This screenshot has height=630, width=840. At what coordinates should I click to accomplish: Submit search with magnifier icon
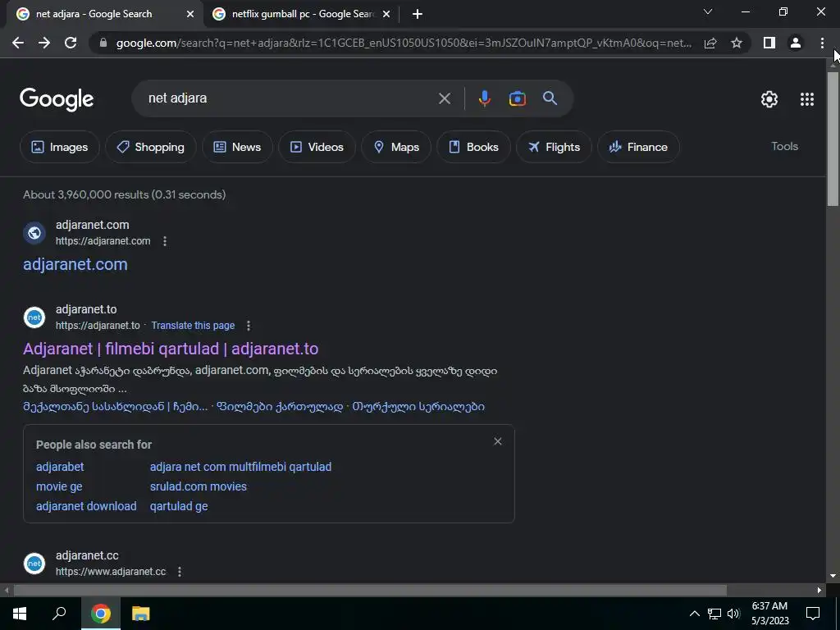550,98
